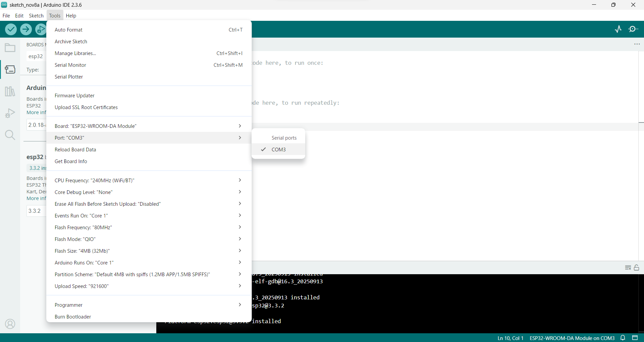This screenshot has height=342, width=644.
Task: Click the Arduino IDE app icon in title bar
Action: tap(4, 5)
